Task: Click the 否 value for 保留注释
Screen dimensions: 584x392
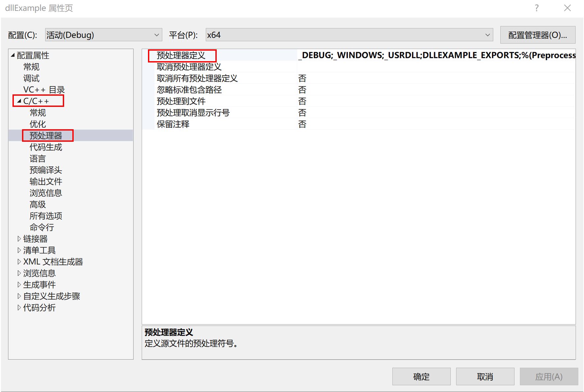Action: [302, 124]
